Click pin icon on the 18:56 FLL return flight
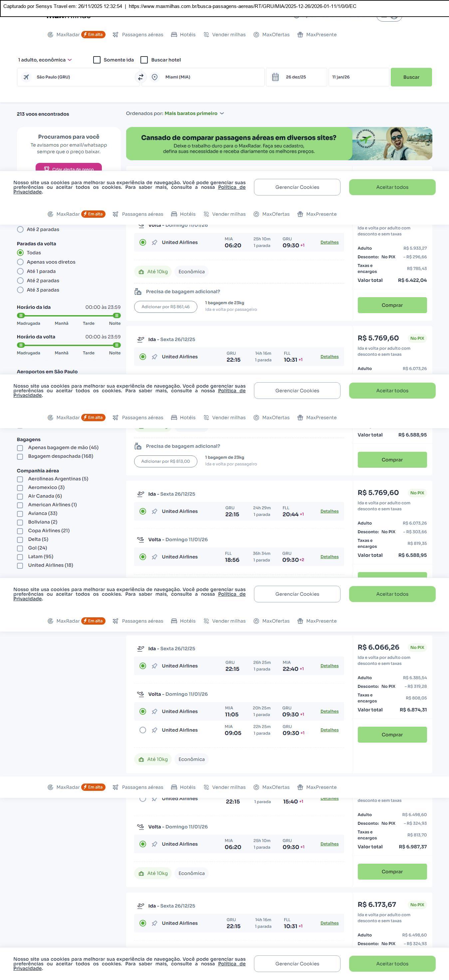Viewport: 449px width, 980px height. click(x=154, y=557)
